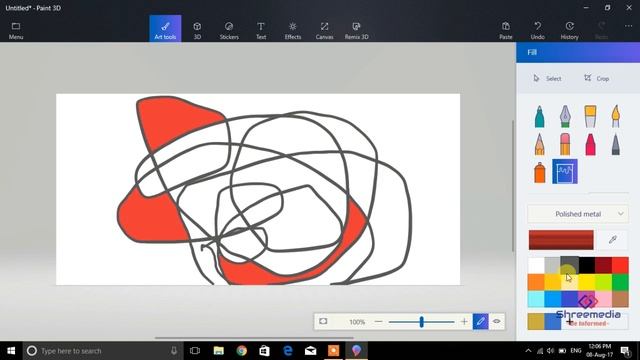Click the Undo button

tap(538, 31)
